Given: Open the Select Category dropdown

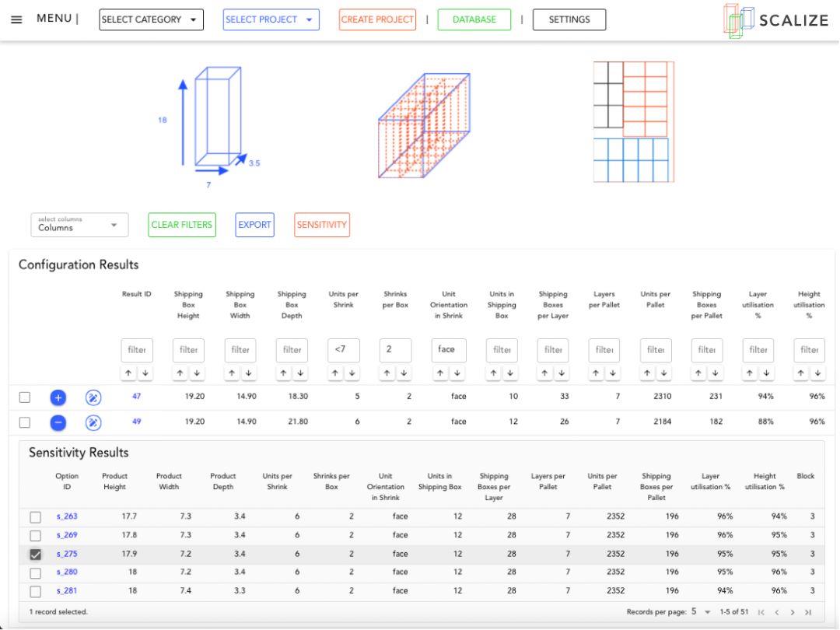Looking at the screenshot, I should click(151, 19).
